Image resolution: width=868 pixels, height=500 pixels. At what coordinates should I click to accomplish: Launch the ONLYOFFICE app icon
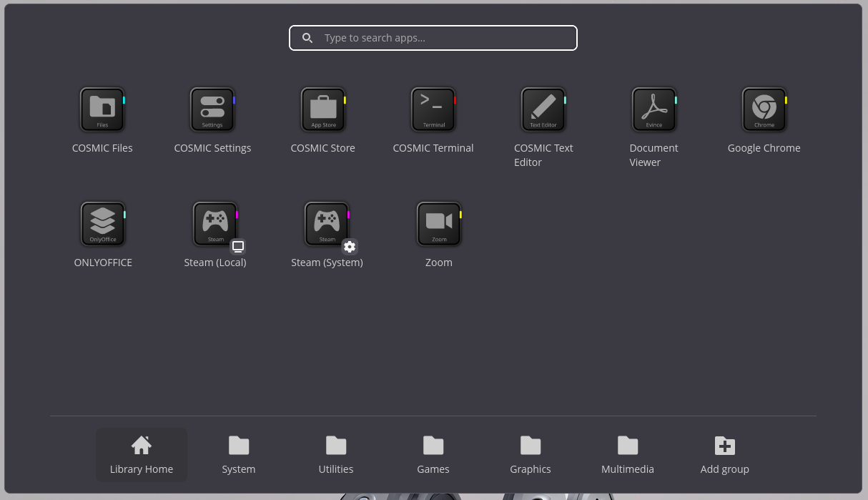tap(103, 224)
